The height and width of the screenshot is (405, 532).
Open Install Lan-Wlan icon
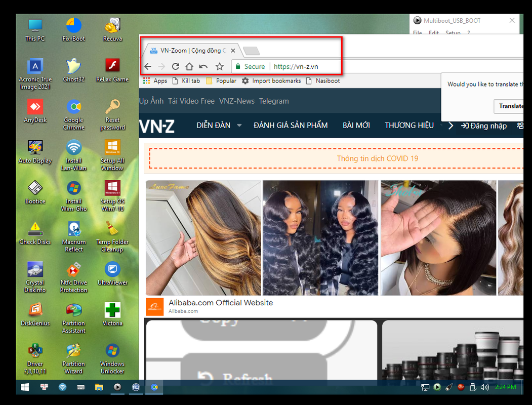73,156
